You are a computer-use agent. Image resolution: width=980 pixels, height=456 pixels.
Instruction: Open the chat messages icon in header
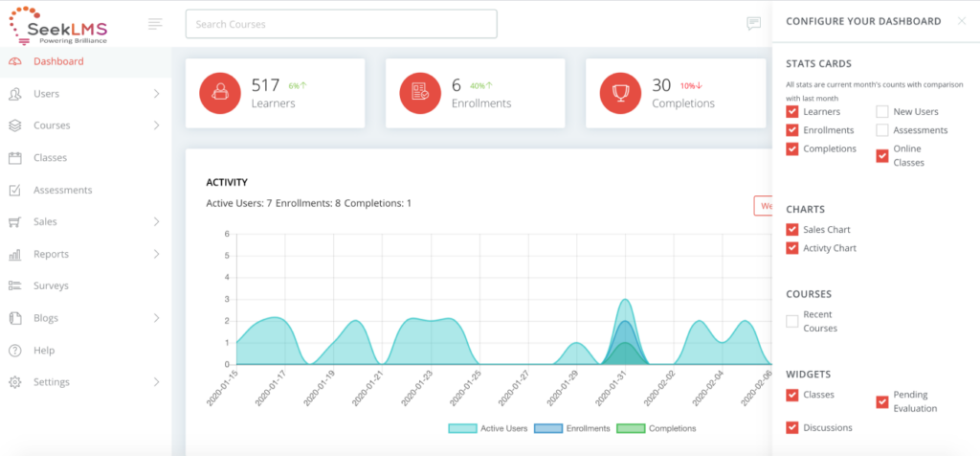point(754,24)
